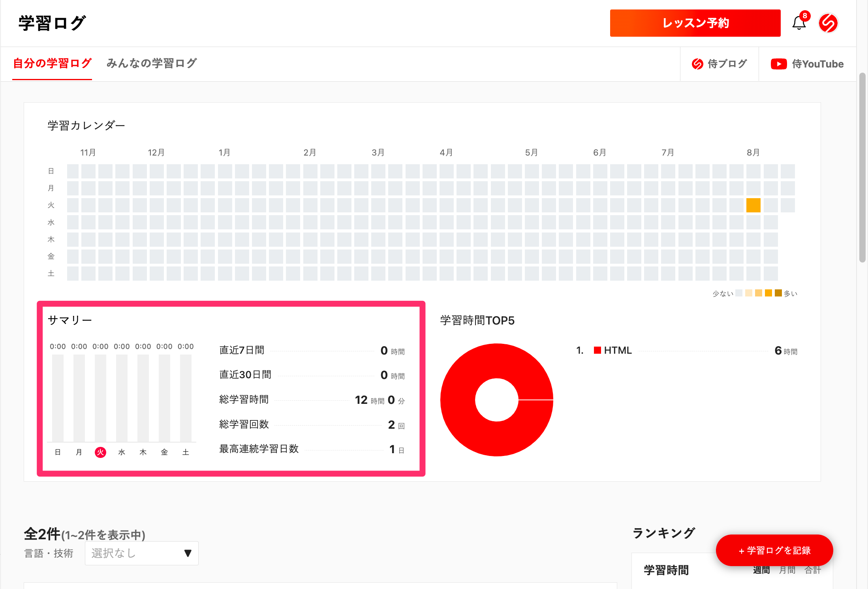Viewport: 868px width, 589px height.
Task: Click the 侍ブログ logo icon
Action: coord(697,64)
